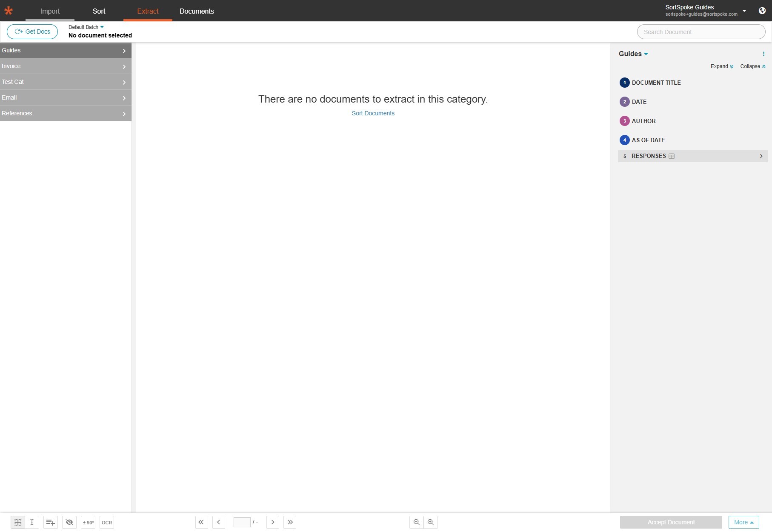Click the Get Docs button
This screenshot has width=772, height=532.
click(32, 31)
